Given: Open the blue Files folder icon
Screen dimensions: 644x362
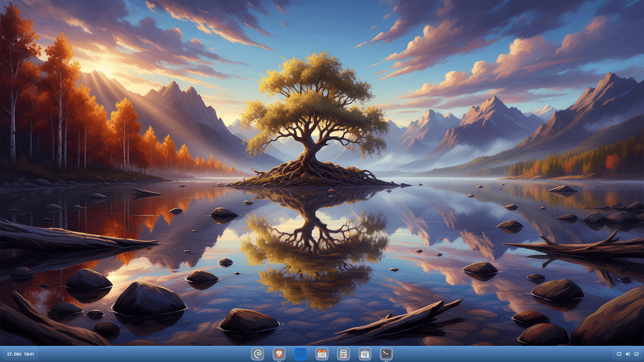Looking at the screenshot, I should (301, 354).
